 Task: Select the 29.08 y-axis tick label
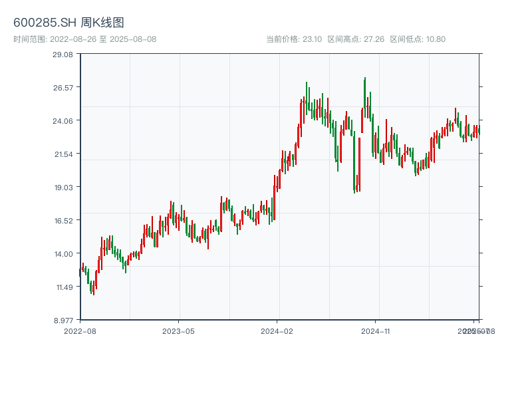click(63, 55)
